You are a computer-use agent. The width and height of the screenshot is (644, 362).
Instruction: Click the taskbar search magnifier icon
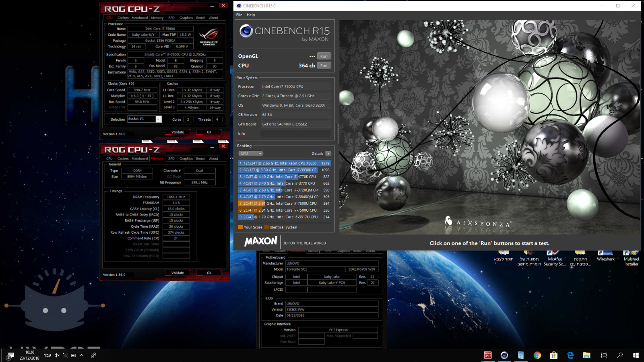pos(620,355)
